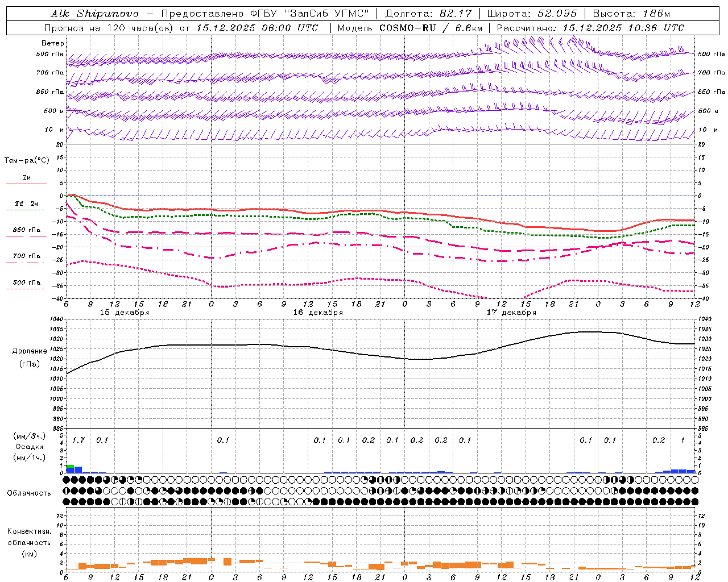The image size is (728, 582).
Task: Click the (мм/3ч.) units label
Action: [30, 436]
